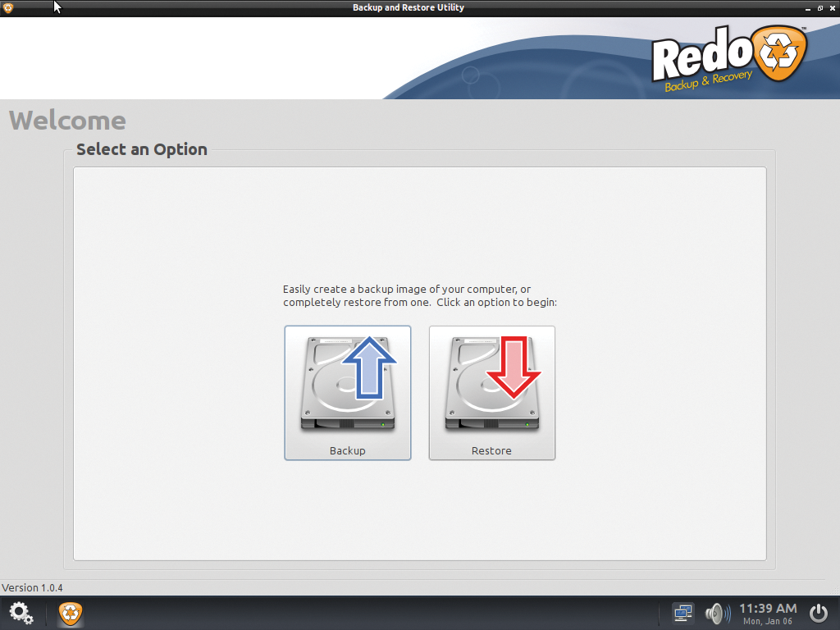Click the Backup and Restore Utility title text

tap(408, 7)
